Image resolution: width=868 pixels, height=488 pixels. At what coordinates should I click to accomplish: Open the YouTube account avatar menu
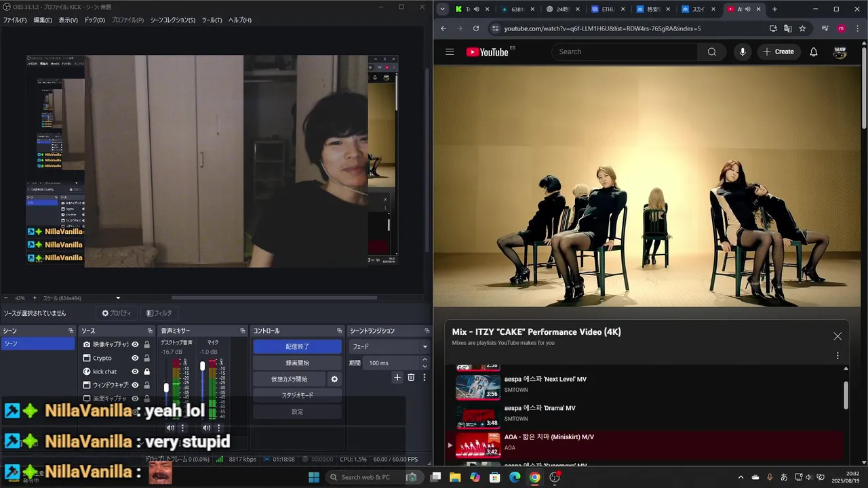pyautogui.click(x=840, y=52)
